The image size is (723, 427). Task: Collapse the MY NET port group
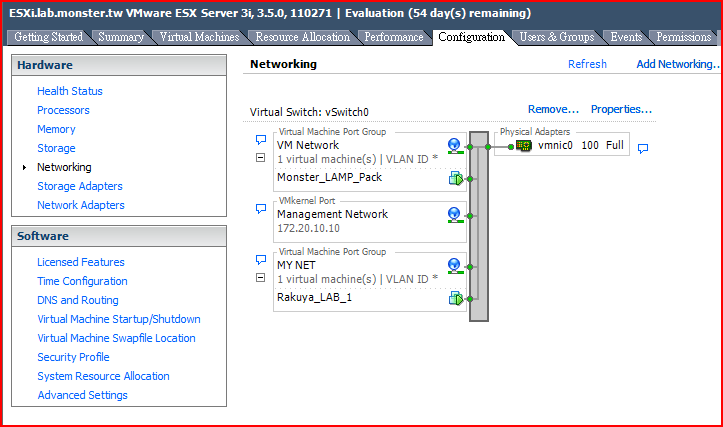point(261,278)
